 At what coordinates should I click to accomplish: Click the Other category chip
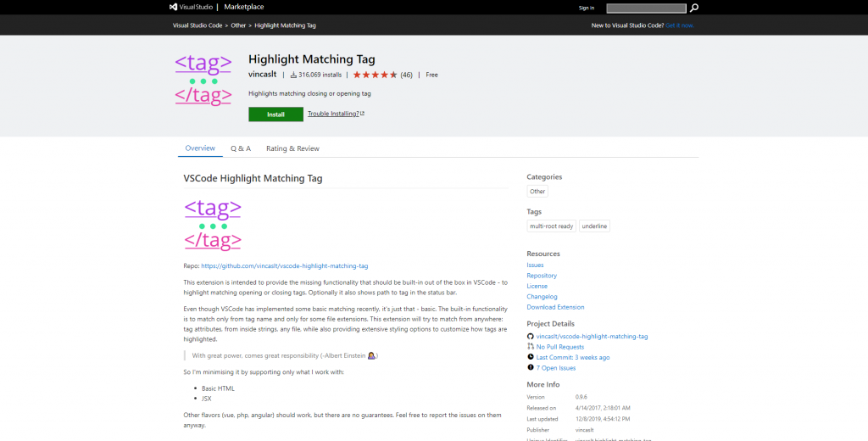pos(537,191)
